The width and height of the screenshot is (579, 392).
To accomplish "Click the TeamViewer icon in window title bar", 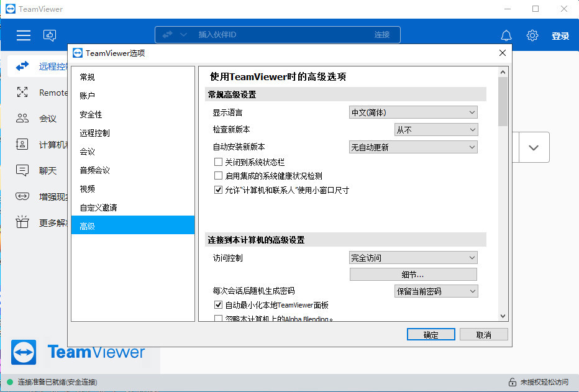I will [11, 9].
